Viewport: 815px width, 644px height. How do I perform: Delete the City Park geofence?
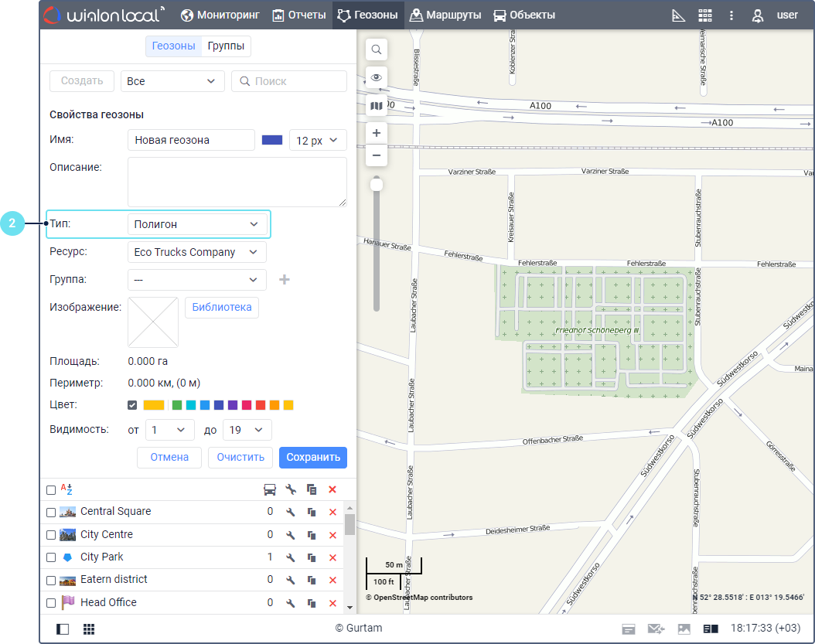332,557
